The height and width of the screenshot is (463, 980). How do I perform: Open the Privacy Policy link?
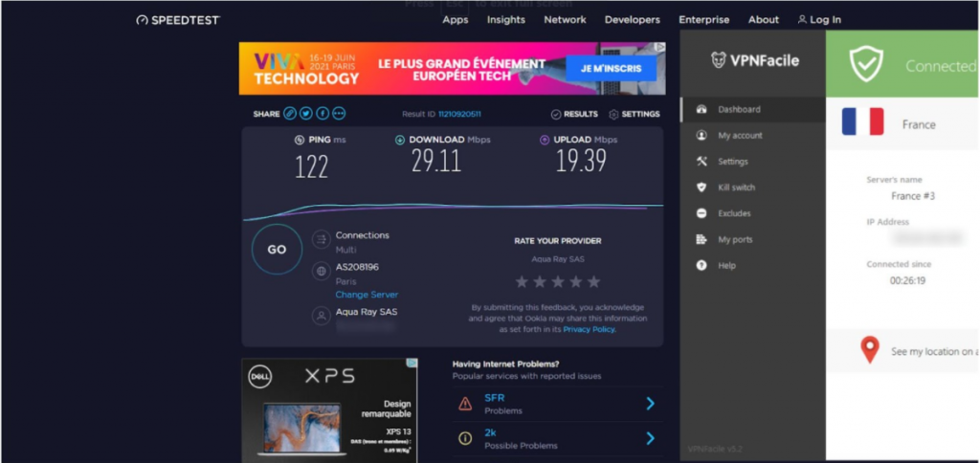[x=589, y=329]
